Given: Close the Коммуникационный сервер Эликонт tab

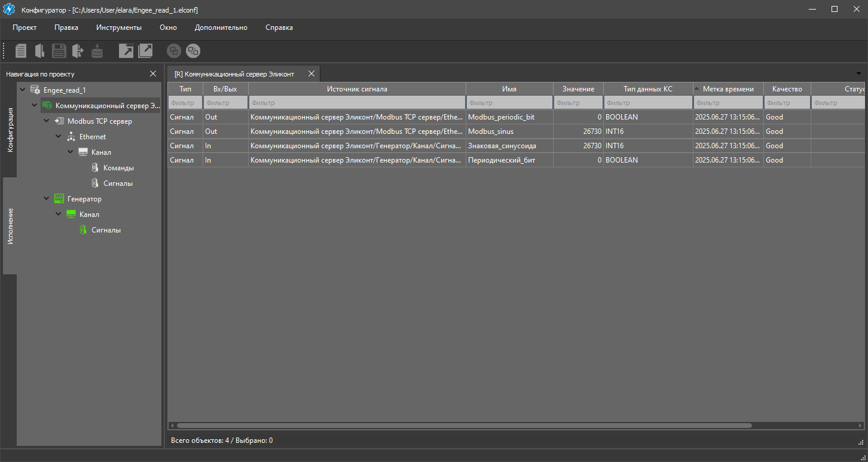Looking at the screenshot, I should pyautogui.click(x=311, y=74).
